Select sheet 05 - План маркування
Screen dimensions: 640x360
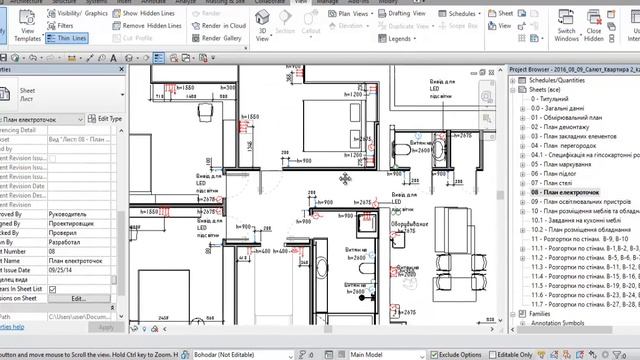pos(561,164)
